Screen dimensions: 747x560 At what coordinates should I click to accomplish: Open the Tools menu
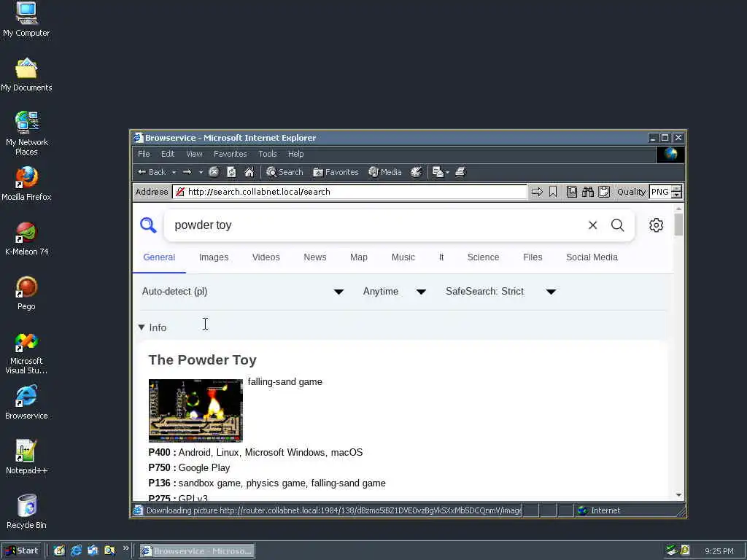click(267, 154)
